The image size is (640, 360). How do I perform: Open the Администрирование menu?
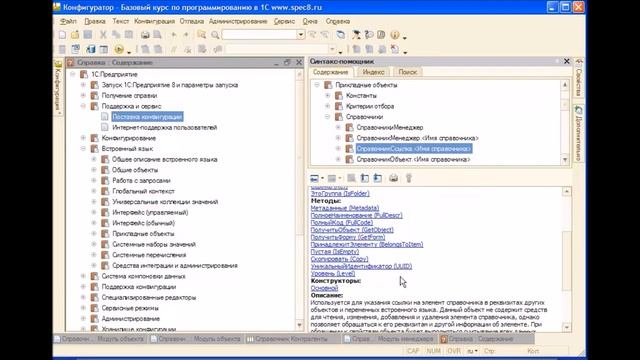click(238, 21)
